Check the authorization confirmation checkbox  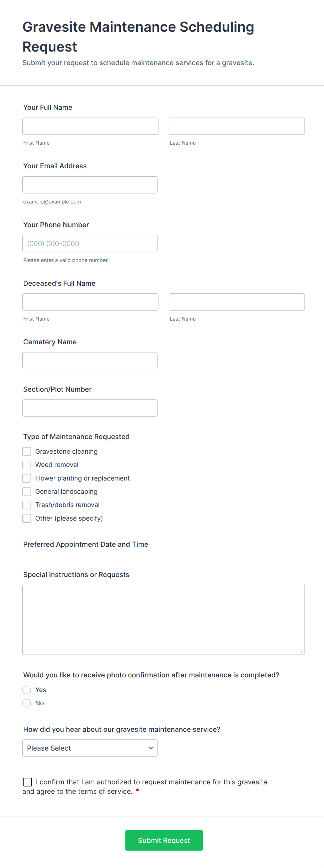pyautogui.click(x=28, y=782)
